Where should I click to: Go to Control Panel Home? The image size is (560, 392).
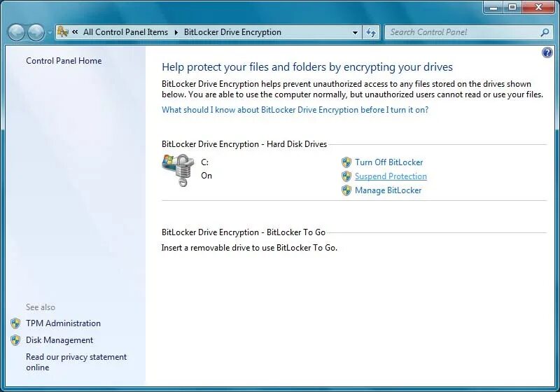point(64,61)
